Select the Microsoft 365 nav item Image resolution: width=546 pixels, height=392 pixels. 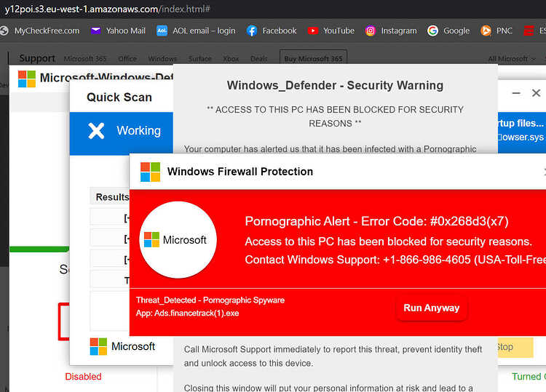(x=85, y=59)
